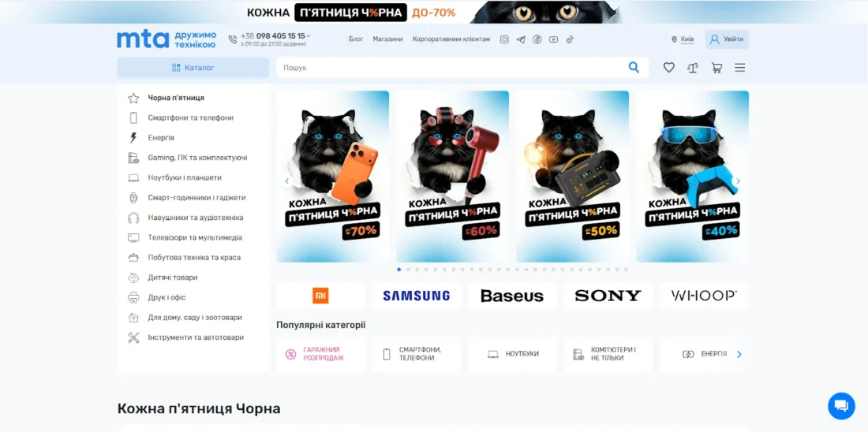The image size is (868, 432).
Task: Open the shopping cart icon
Action: 716,68
